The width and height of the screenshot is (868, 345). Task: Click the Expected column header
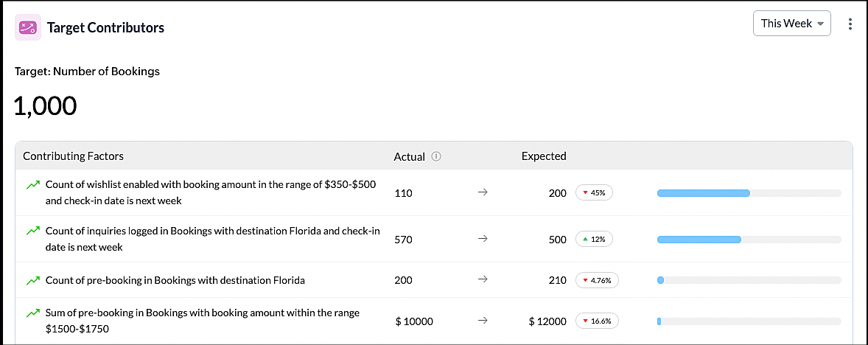pos(544,156)
